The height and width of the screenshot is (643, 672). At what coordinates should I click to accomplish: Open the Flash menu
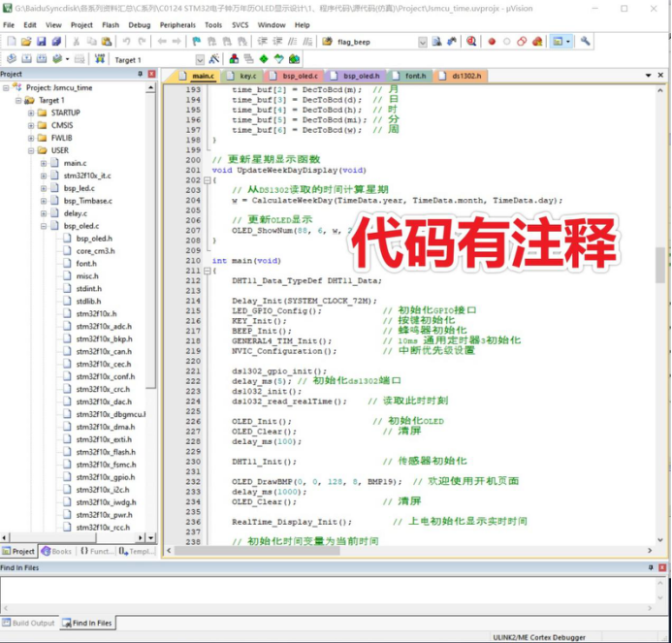pos(111,25)
